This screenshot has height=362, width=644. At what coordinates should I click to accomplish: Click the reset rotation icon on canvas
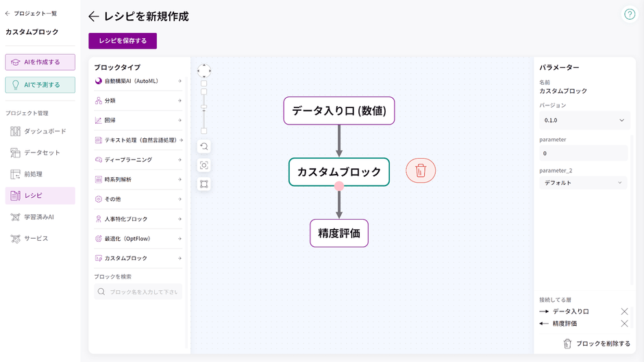tap(204, 146)
